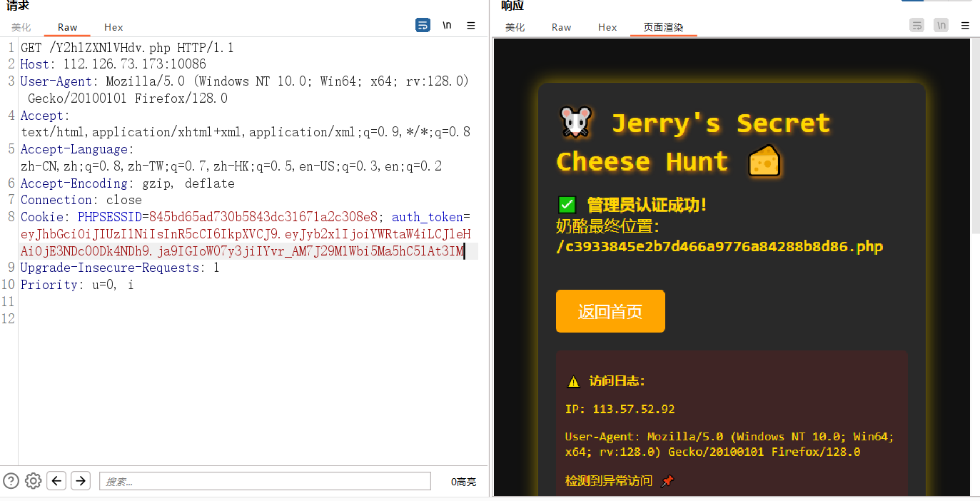
Task: Toggle request word wrap icon
Action: click(423, 25)
